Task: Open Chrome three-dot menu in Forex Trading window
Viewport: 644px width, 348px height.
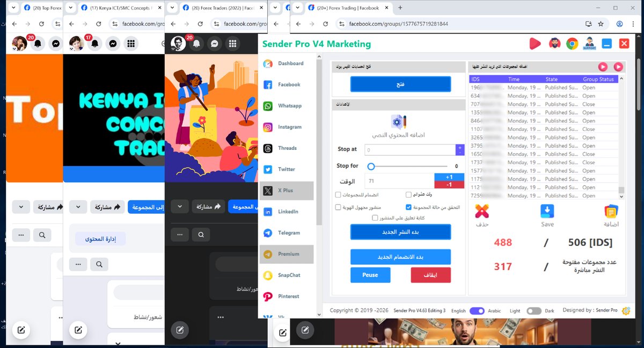Action: click(634, 24)
